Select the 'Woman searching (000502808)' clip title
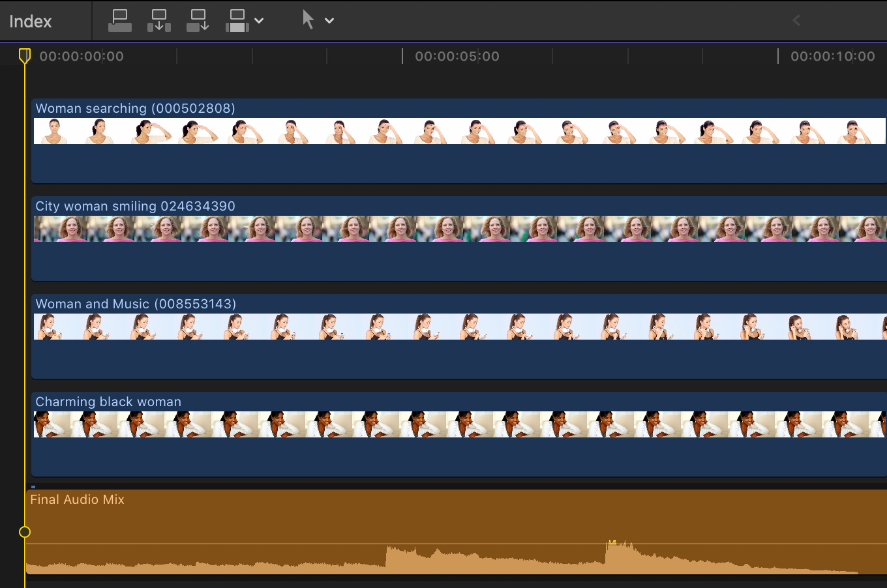The height and width of the screenshot is (588, 887). click(x=135, y=108)
